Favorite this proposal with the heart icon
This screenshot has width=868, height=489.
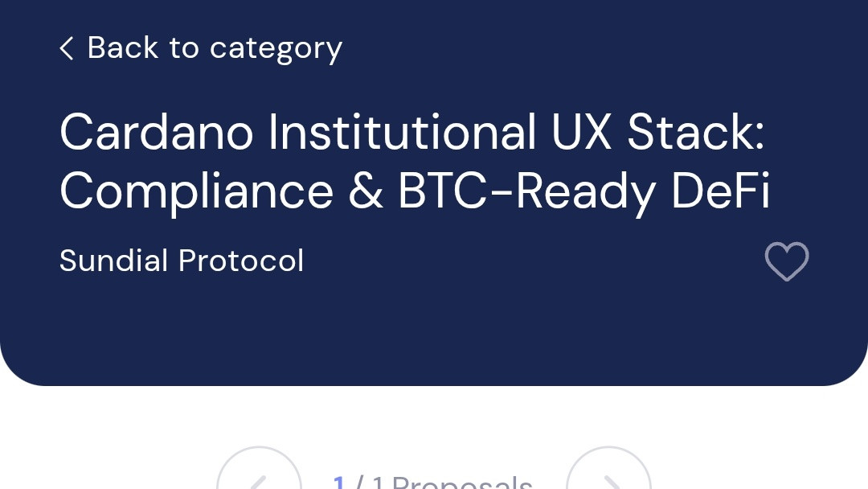pyautogui.click(x=787, y=261)
